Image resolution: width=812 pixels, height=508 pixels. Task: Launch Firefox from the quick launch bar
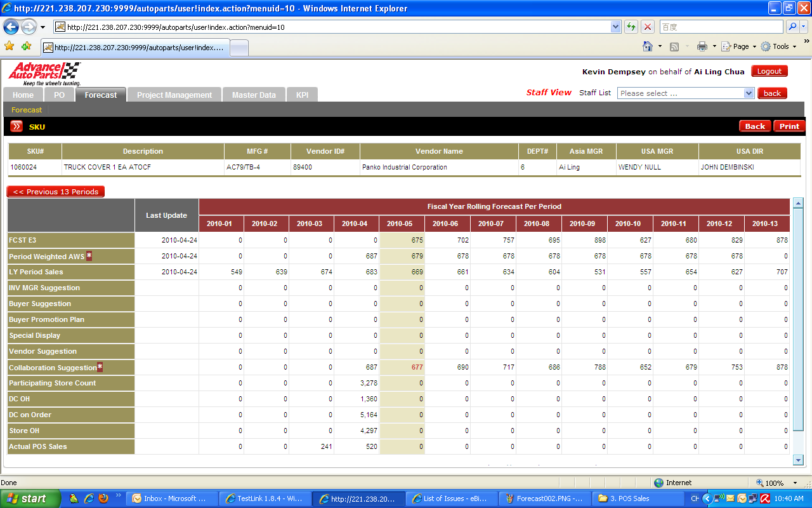(x=103, y=498)
